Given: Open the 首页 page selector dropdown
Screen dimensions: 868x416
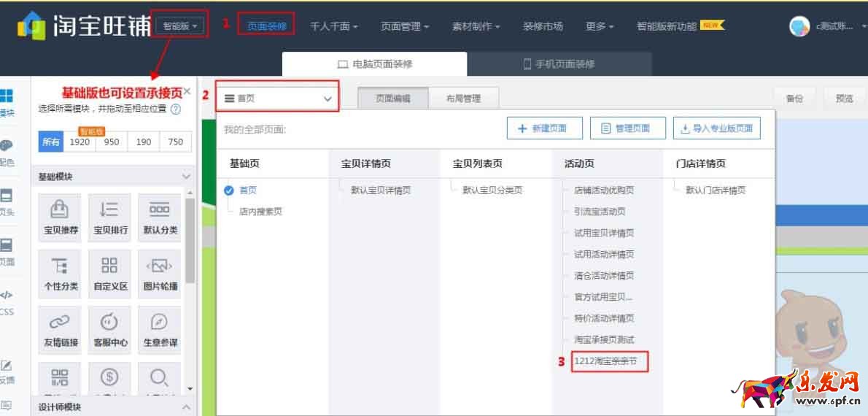Looking at the screenshot, I should pos(277,98).
